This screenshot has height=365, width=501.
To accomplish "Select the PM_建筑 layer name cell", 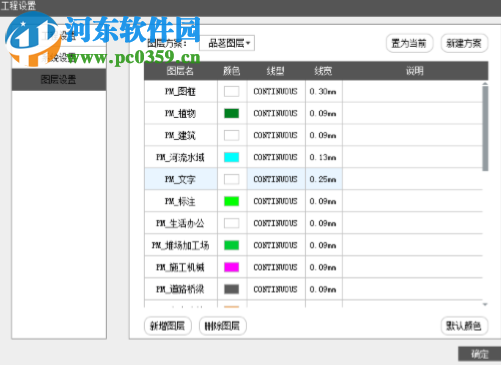I will tap(181, 135).
